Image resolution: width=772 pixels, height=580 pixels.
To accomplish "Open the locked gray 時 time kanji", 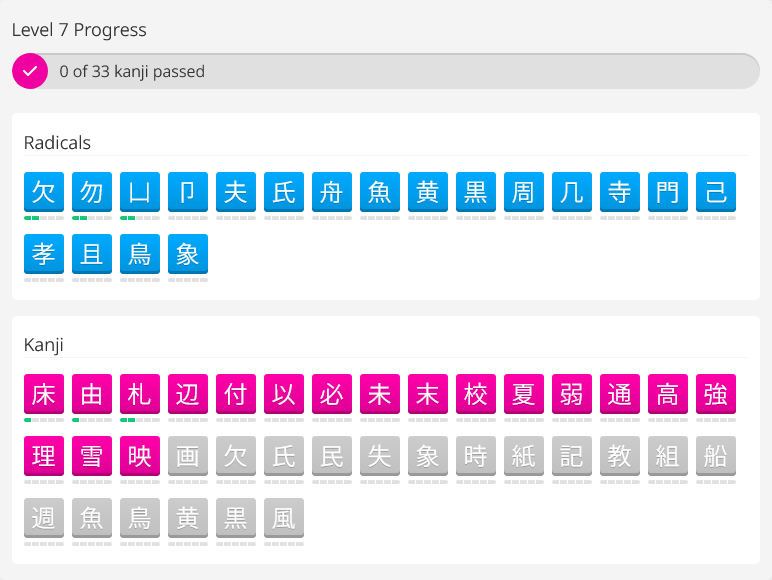I will click(x=476, y=456).
